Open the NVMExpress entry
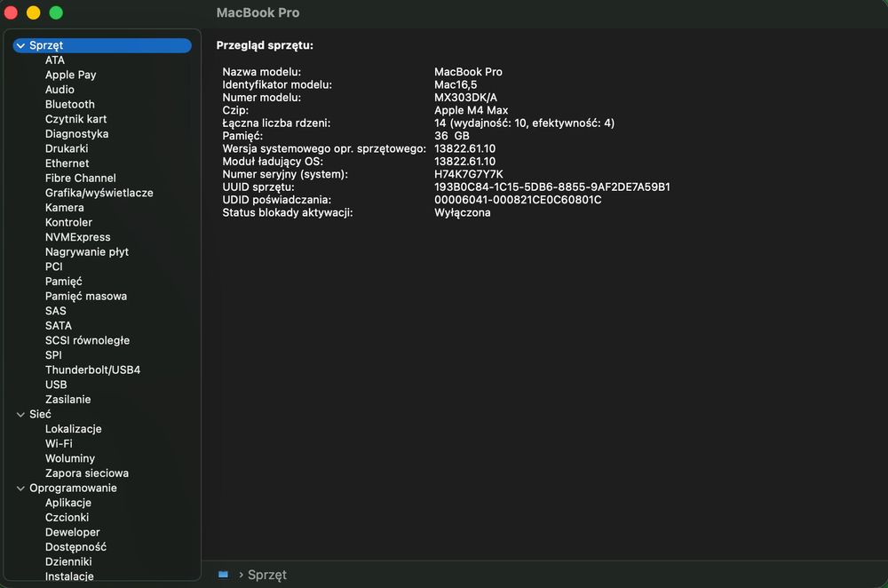This screenshot has width=888, height=588. pyautogui.click(x=77, y=237)
